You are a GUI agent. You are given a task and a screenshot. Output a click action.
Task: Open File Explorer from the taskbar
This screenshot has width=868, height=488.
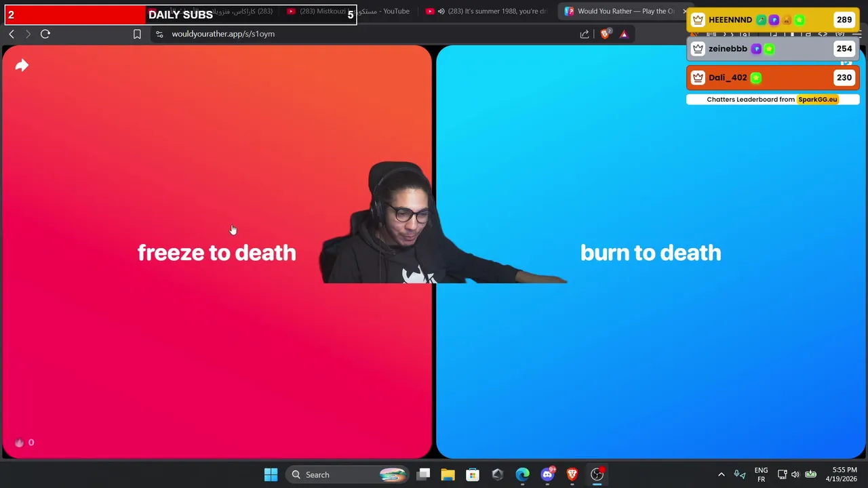click(448, 474)
